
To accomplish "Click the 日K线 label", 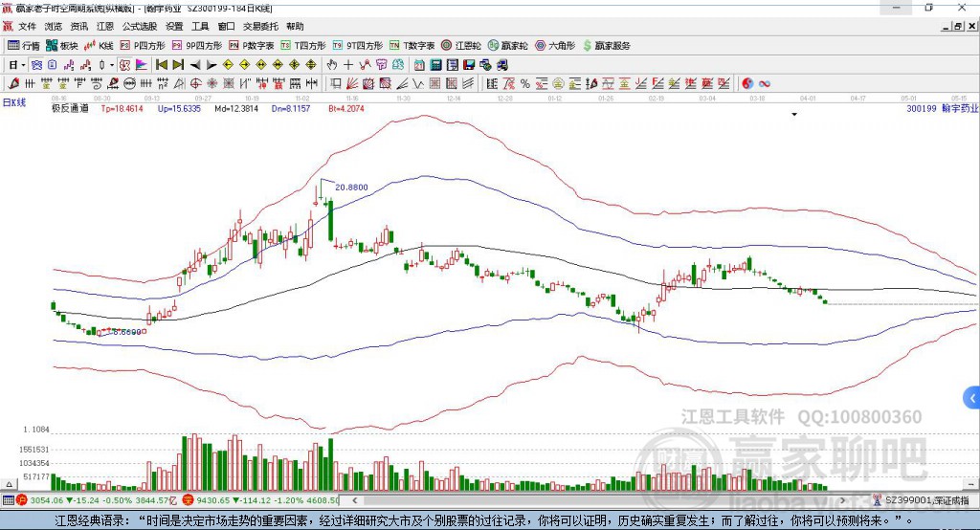I will pos(14,102).
